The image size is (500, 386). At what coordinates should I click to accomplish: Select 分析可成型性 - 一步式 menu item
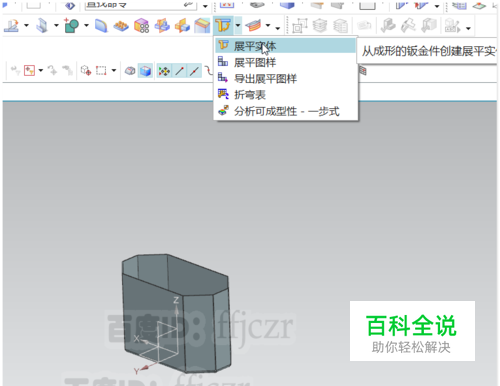point(286,111)
